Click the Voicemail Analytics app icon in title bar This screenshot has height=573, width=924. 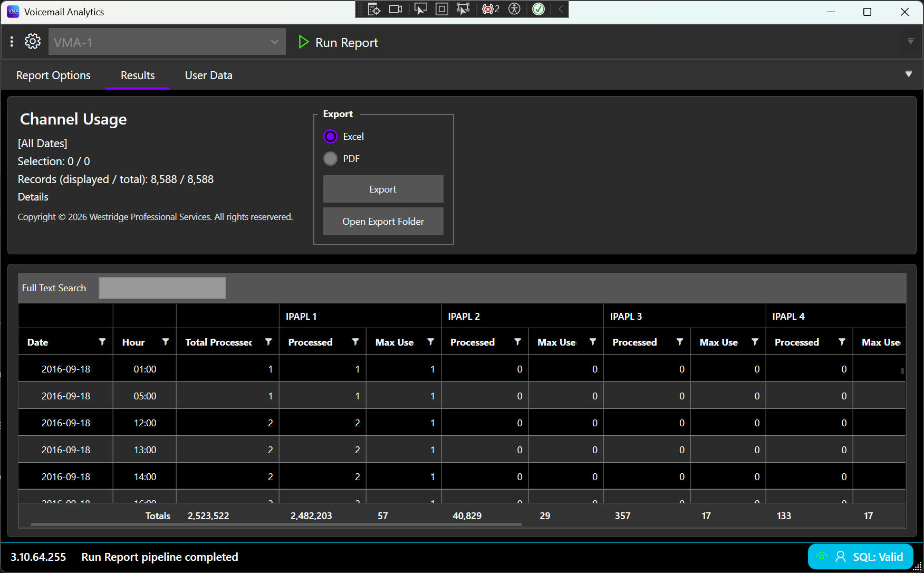[x=13, y=12]
